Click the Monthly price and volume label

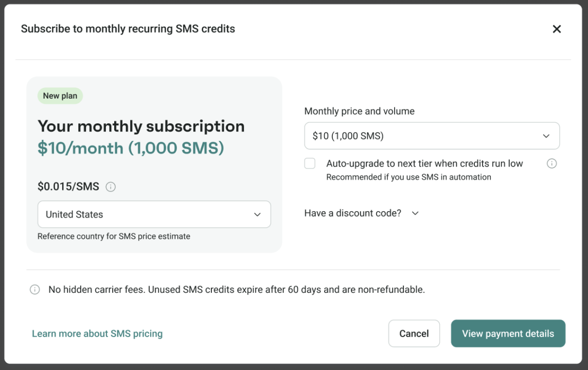tap(359, 112)
